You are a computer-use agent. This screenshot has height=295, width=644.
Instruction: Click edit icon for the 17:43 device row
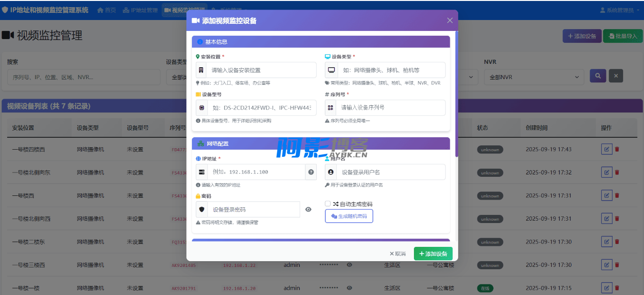point(606,149)
